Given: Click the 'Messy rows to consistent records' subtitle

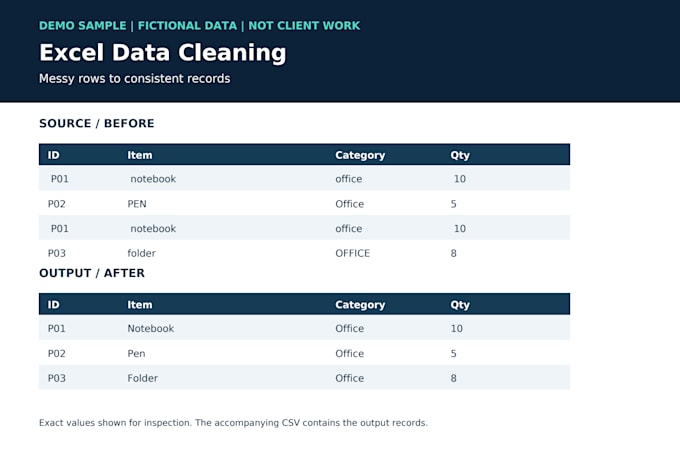Looking at the screenshot, I should (134, 79).
